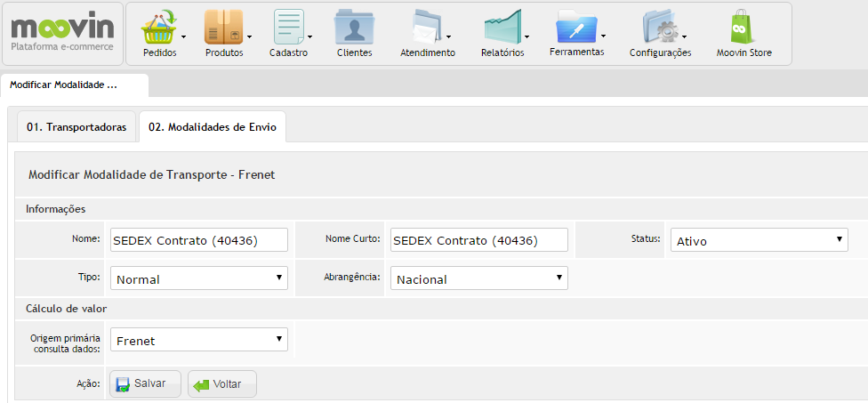Open the Clientes folder icon

pos(354,28)
